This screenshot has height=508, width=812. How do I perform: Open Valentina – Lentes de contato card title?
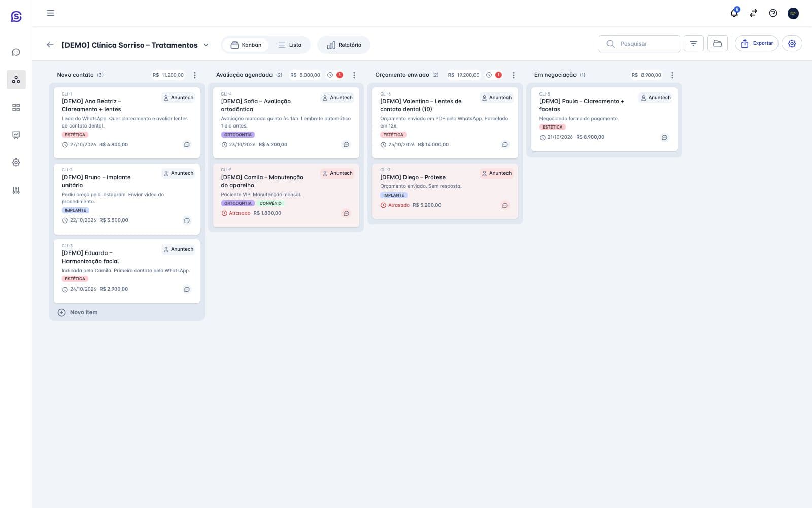point(421,105)
